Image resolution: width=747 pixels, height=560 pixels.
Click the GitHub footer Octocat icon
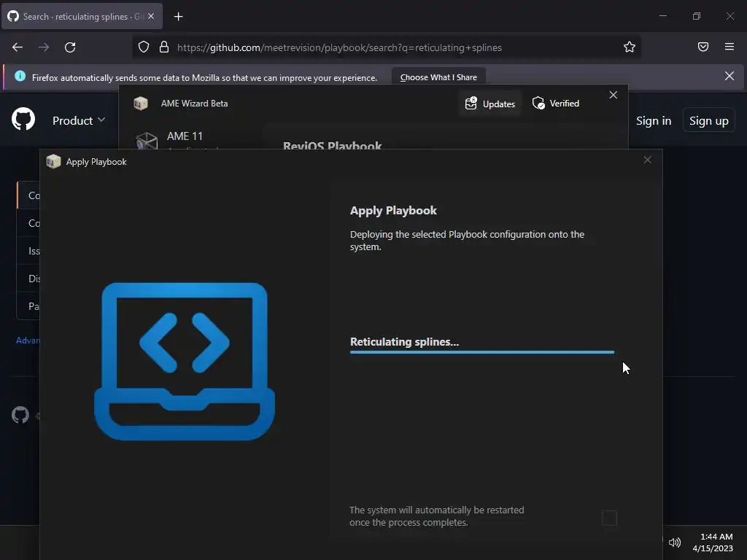click(x=20, y=415)
